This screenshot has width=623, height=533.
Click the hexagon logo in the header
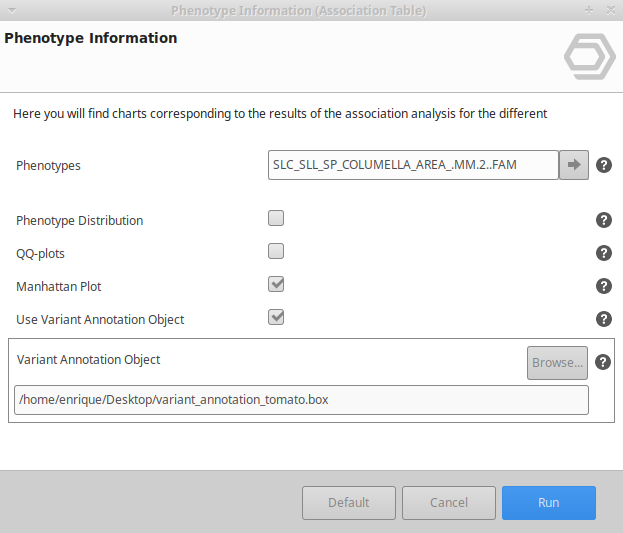tap(589, 56)
